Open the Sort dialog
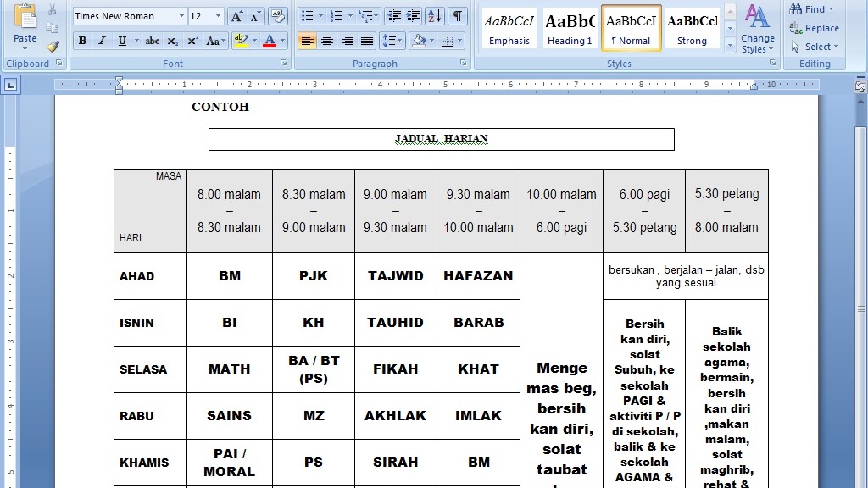Viewport: 868px width, 488px height. [x=434, y=16]
